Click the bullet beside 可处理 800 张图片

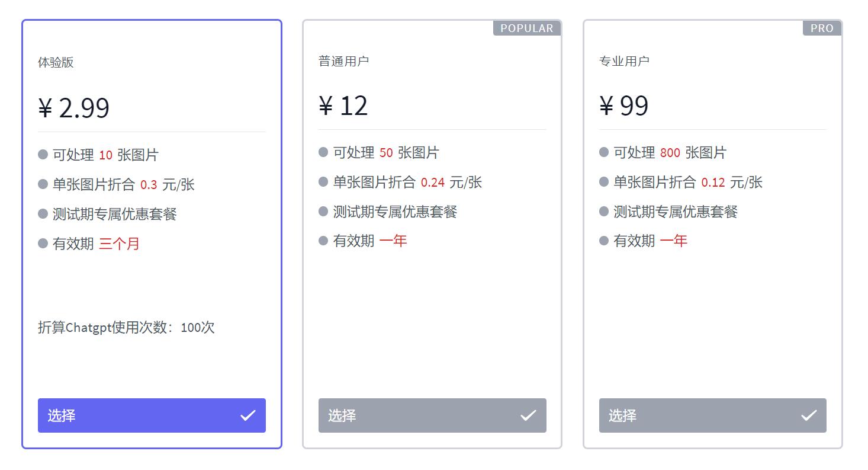[x=604, y=152]
